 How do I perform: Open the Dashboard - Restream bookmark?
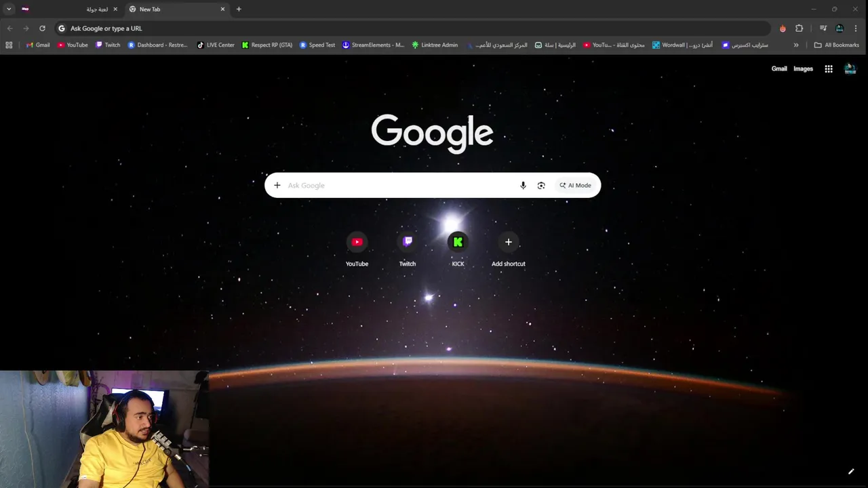pyautogui.click(x=158, y=45)
